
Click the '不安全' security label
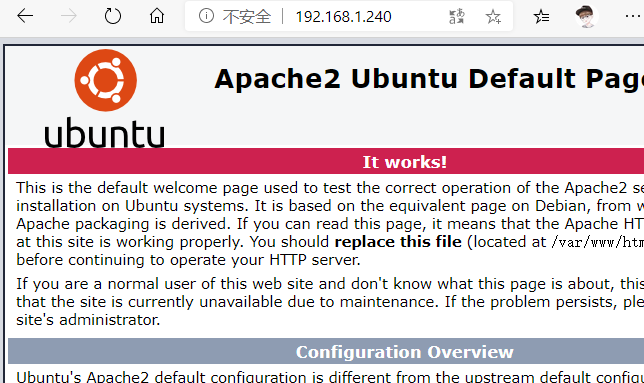point(247,16)
